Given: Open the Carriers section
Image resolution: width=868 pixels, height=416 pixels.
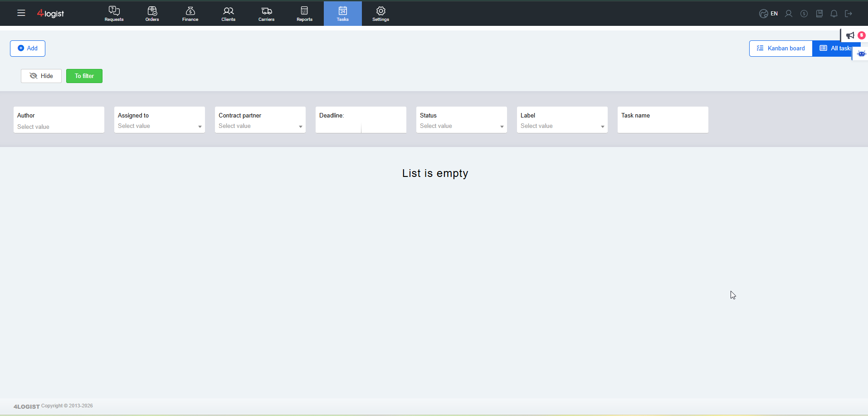Looking at the screenshot, I should pyautogui.click(x=267, y=14).
